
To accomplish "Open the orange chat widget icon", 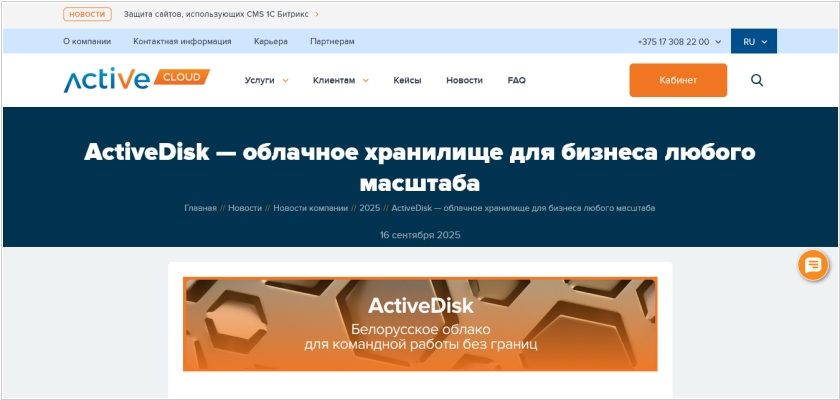I will (x=813, y=265).
